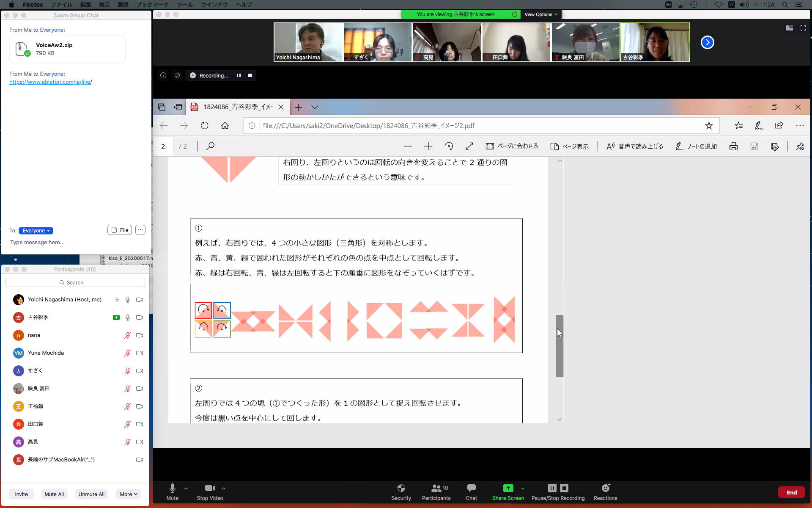Select the 1824086 PDF browser tab

pyautogui.click(x=237, y=107)
